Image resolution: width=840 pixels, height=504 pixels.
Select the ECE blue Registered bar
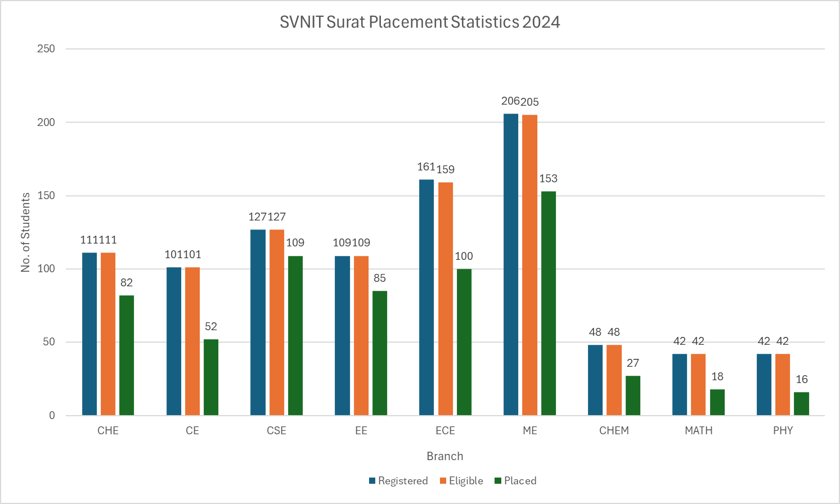point(426,298)
